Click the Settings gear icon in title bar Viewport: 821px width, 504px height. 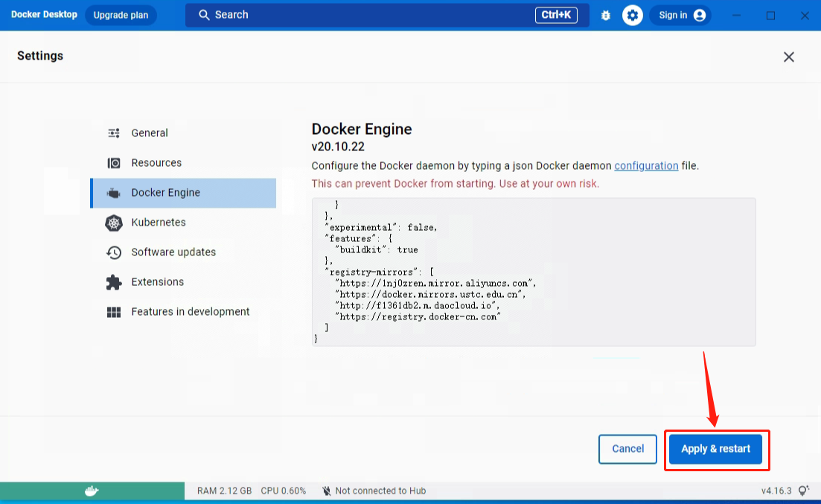632,15
